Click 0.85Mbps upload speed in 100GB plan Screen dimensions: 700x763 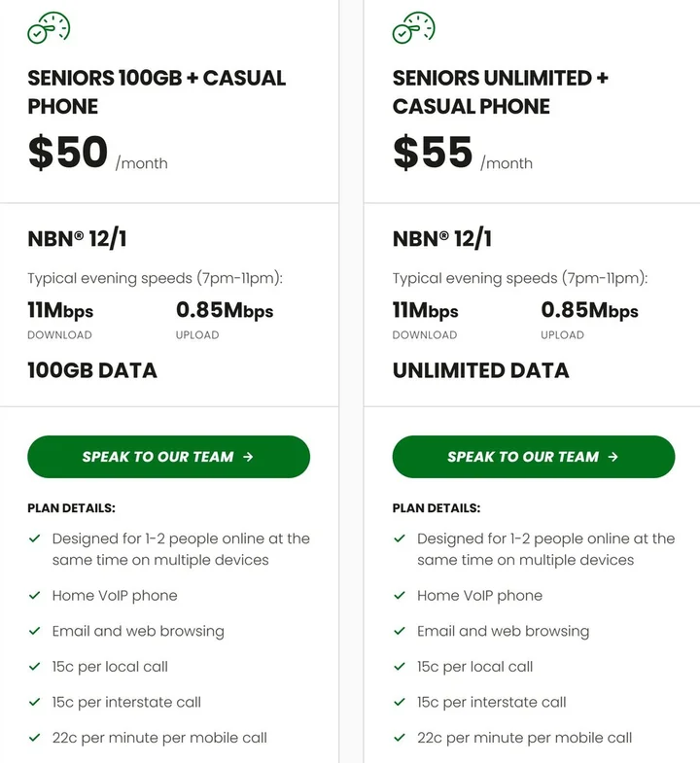(225, 311)
